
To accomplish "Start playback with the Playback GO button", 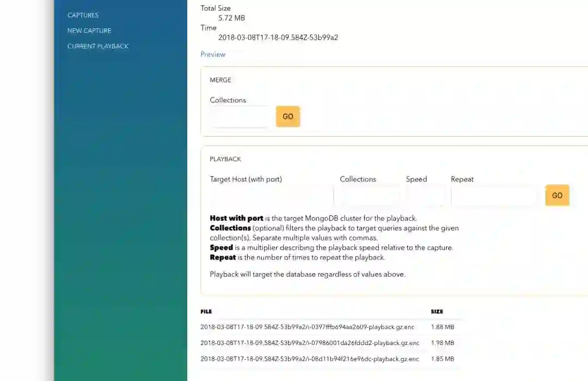I will pos(558,195).
